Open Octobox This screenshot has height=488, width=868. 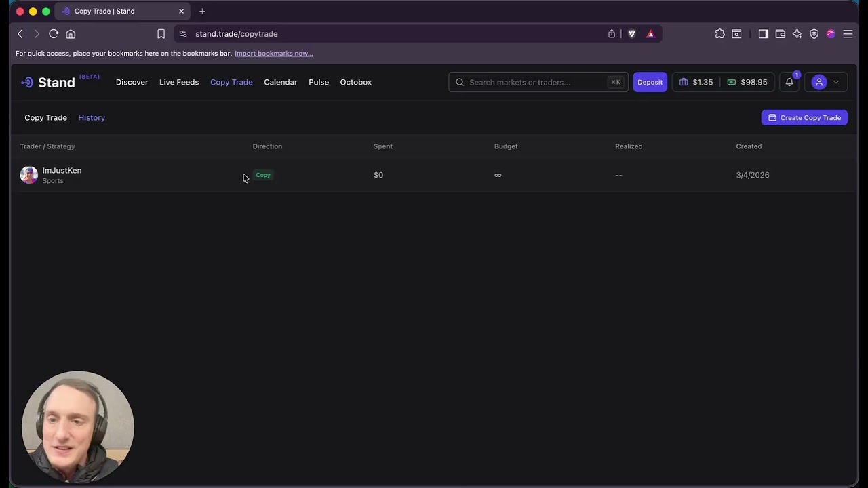(x=355, y=82)
